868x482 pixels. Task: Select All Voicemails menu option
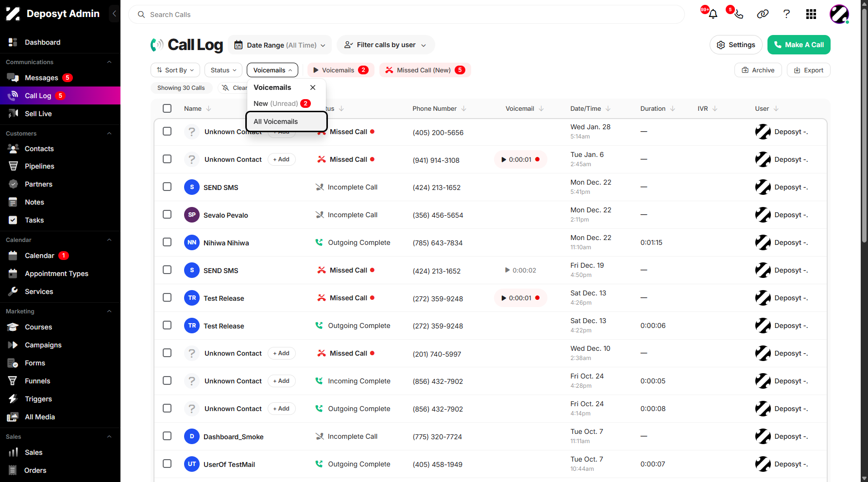(287, 121)
